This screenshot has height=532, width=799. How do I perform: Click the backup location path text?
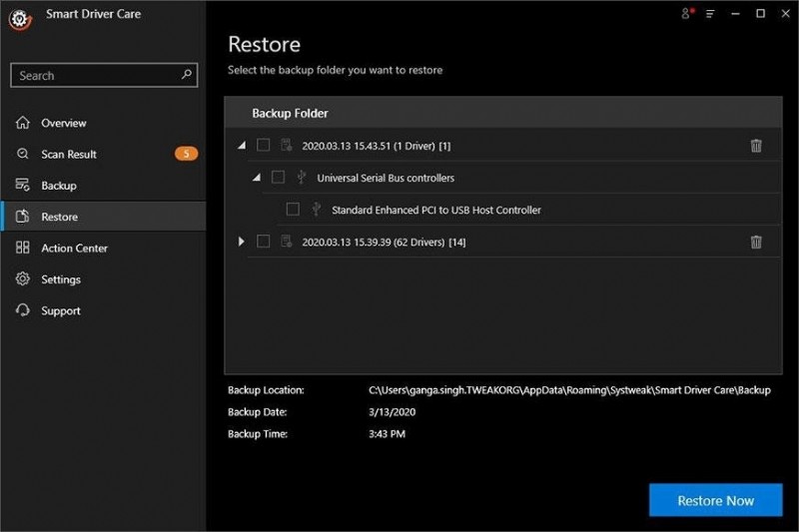(x=569, y=390)
